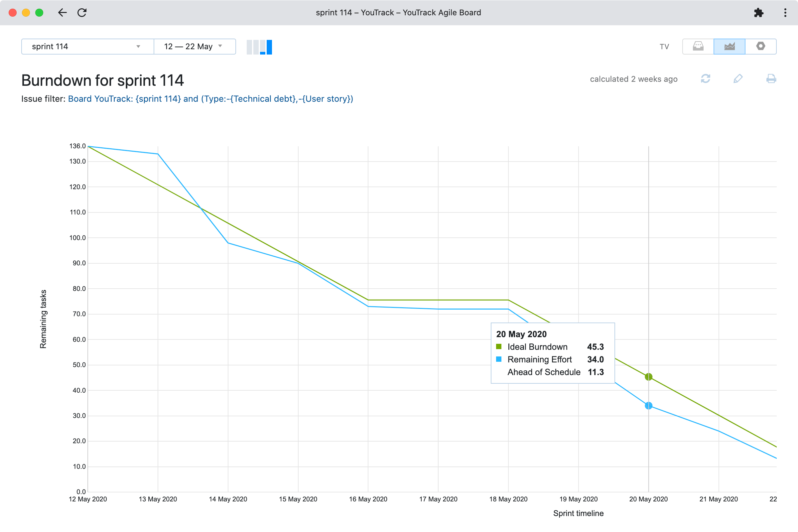
Task: Edit report with the pencil icon
Action: tap(737, 79)
